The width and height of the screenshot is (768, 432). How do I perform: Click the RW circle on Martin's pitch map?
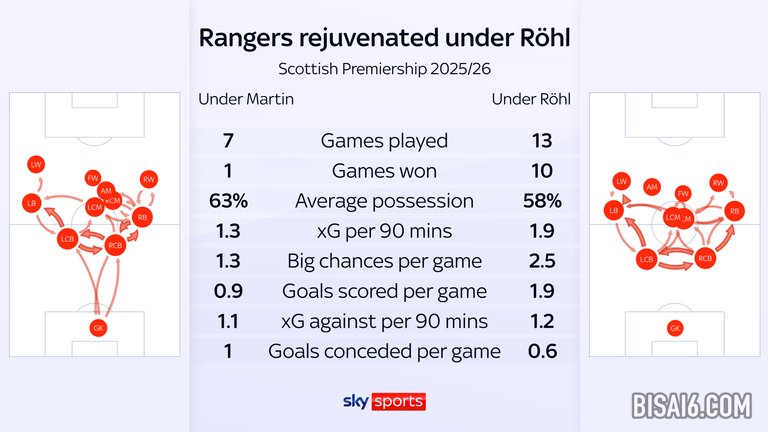[149, 179]
